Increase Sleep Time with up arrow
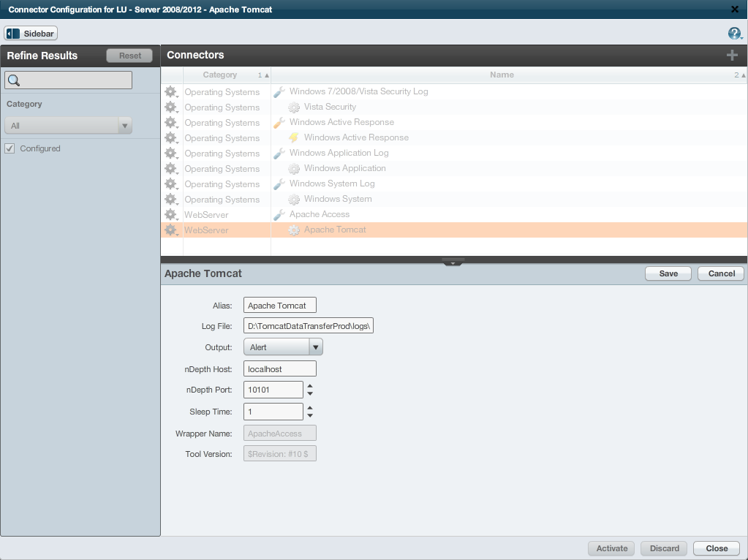This screenshot has height=560, width=748. (310, 408)
